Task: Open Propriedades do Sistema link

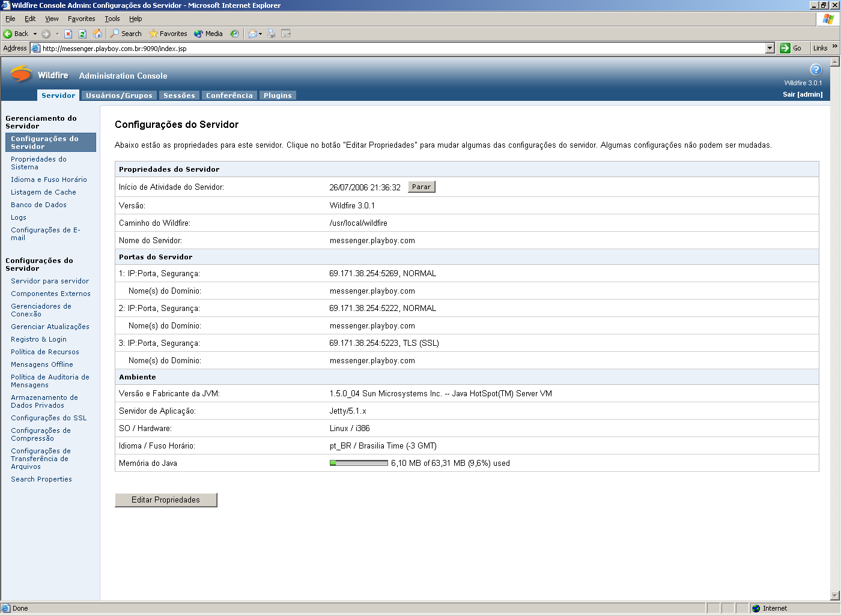Action: pyautogui.click(x=38, y=163)
